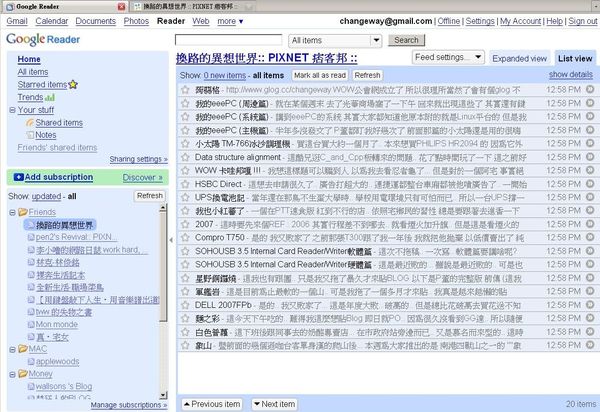The height and width of the screenshot is (412, 600).
Task: Open original page icon for DELL 2007FPb
Action: click(590, 304)
